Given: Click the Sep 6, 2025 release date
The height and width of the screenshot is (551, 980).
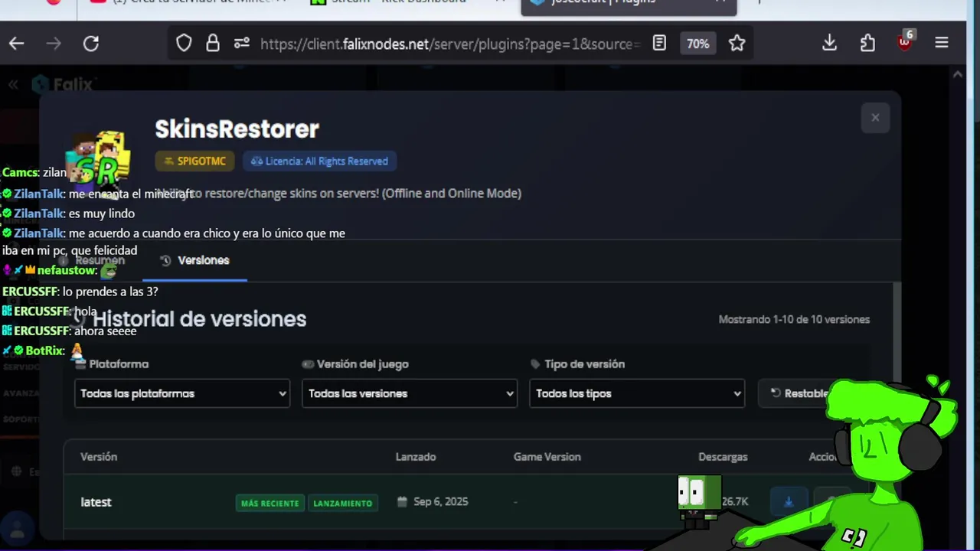Looking at the screenshot, I should (x=440, y=502).
